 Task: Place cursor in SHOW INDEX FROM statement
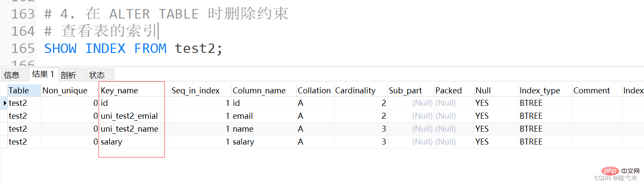(x=133, y=49)
